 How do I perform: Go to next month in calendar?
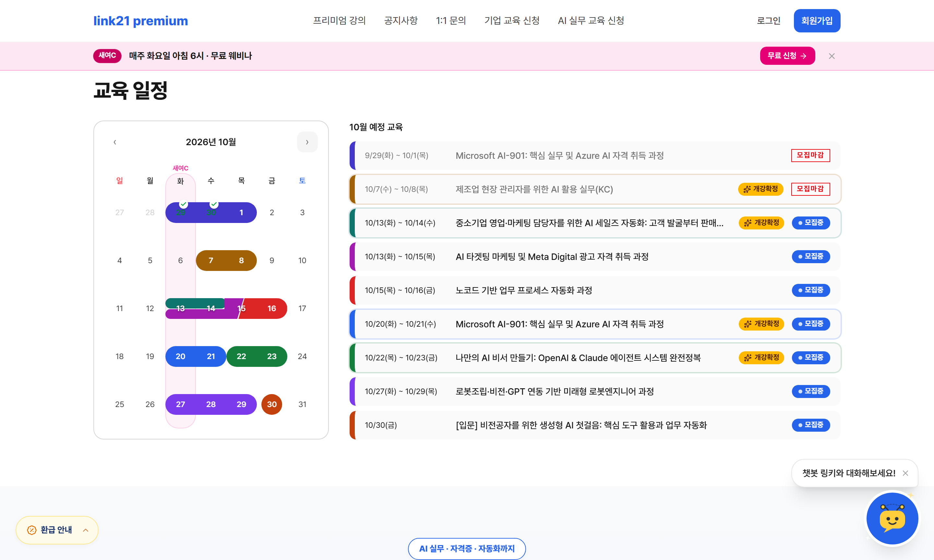307,142
